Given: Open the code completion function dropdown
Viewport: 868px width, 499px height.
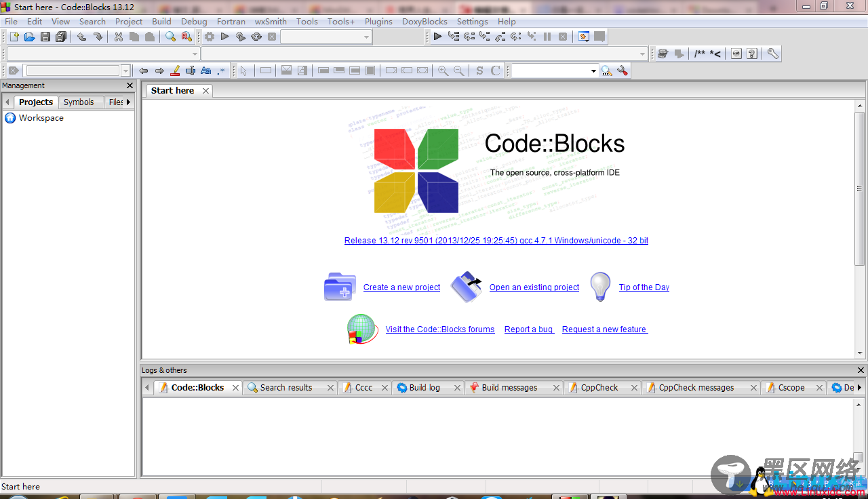Looking at the screenshot, I should 643,54.
